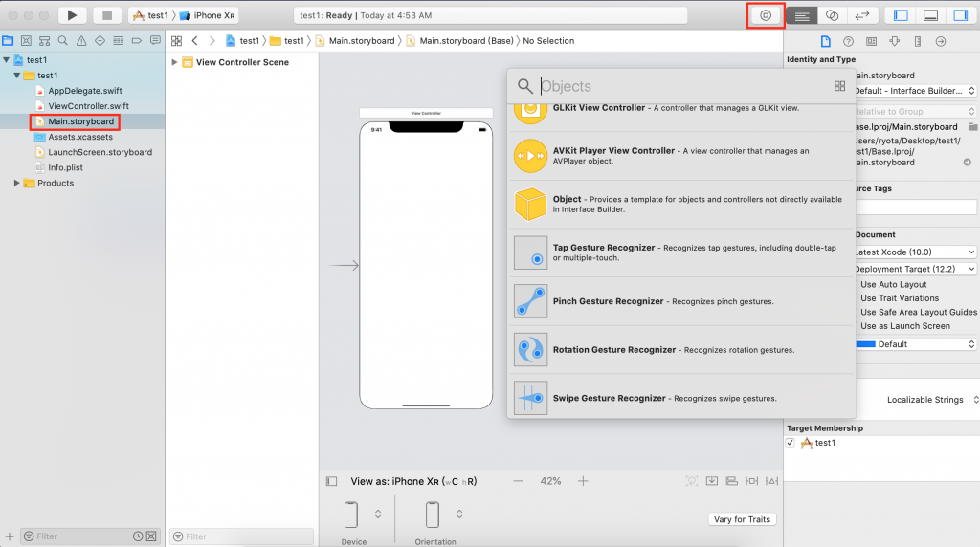Select Swipe Gesture Recognizer
The height and width of the screenshot is (547, 980).
point(681,398)
